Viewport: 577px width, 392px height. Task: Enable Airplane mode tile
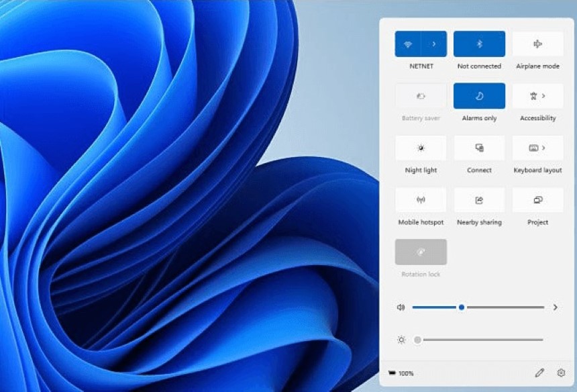pyautogui.click(x=537, y=44)
